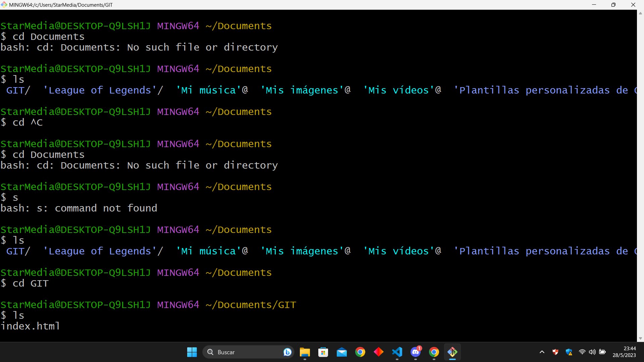The width and height of the screenshot is (644, 362).
Task: Minimize the MINGW64 terminal window
Action: point(594,5)
